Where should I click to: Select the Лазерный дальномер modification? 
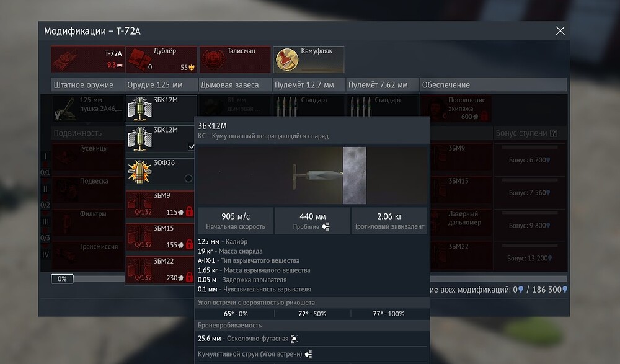(x=461, y=223)
